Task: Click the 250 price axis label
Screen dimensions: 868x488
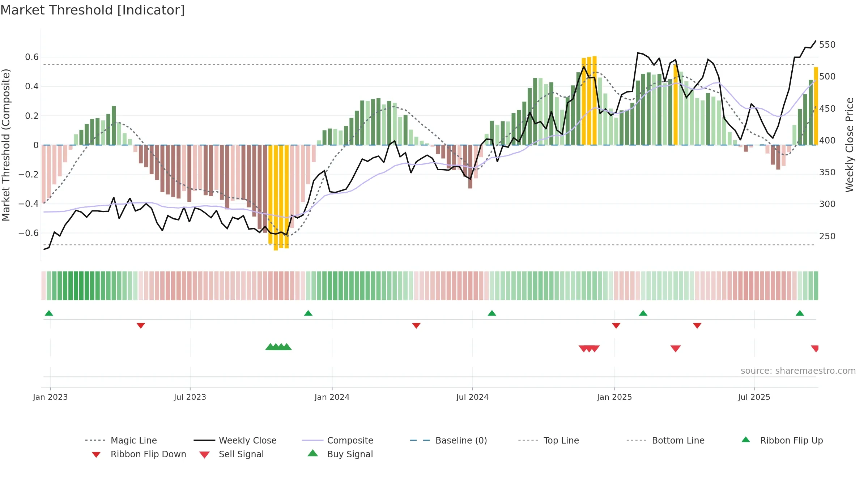Action: click(827, 236)
